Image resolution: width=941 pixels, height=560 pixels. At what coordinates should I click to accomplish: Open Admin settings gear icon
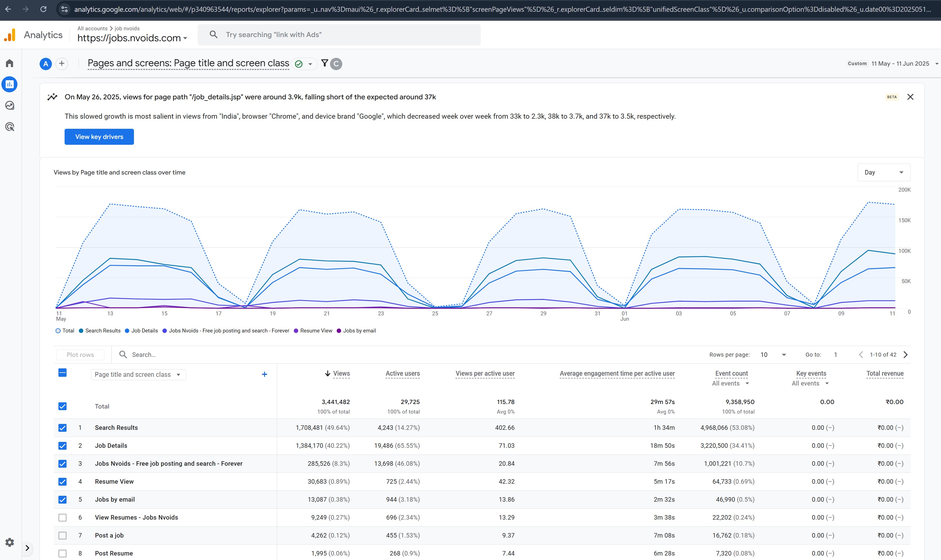pos(10,542)
